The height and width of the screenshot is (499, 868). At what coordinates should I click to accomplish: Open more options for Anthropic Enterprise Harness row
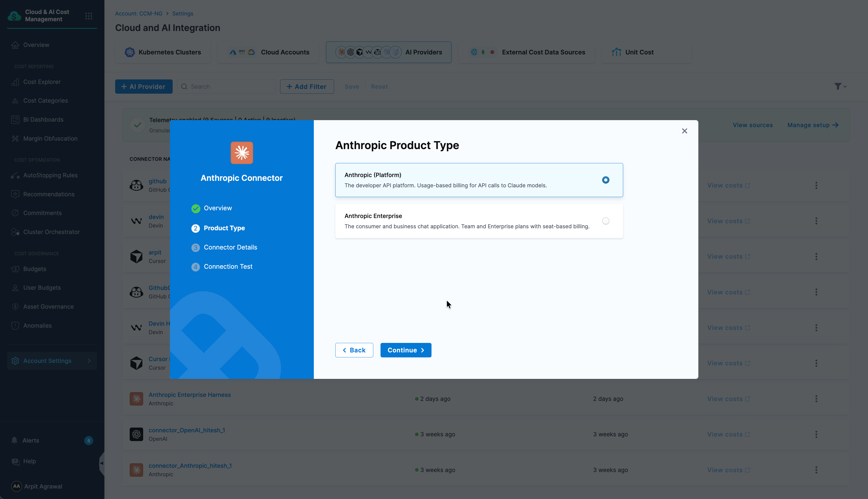tap(816, 399)
